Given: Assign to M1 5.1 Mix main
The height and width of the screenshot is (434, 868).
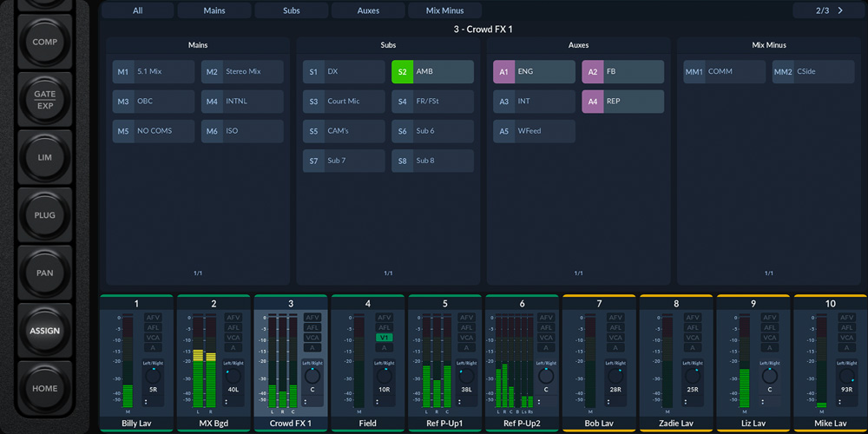Looking at the screenshot, I should 154,72.
